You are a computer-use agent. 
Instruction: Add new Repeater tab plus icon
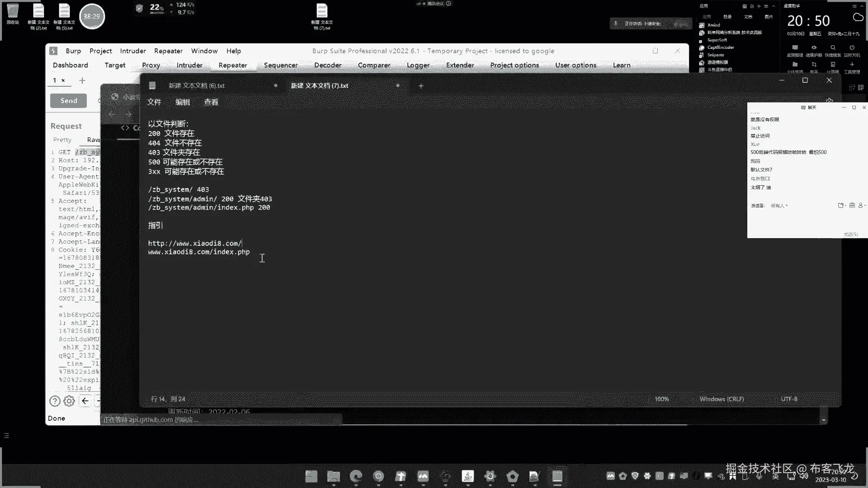82,81
